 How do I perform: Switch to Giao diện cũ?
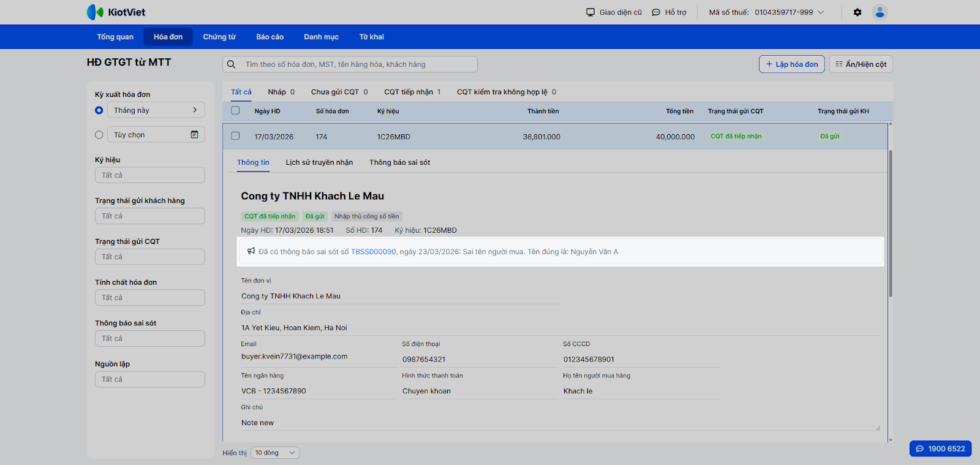click(x=614, y=12)
